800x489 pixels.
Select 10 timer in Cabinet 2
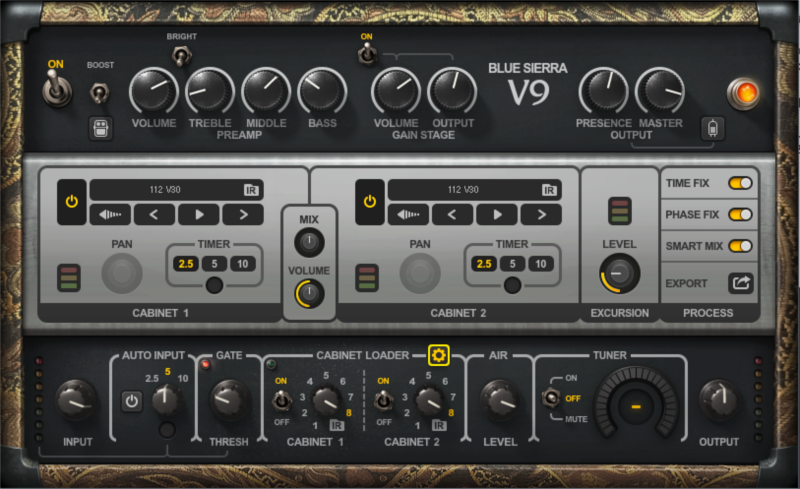[540, 263]
